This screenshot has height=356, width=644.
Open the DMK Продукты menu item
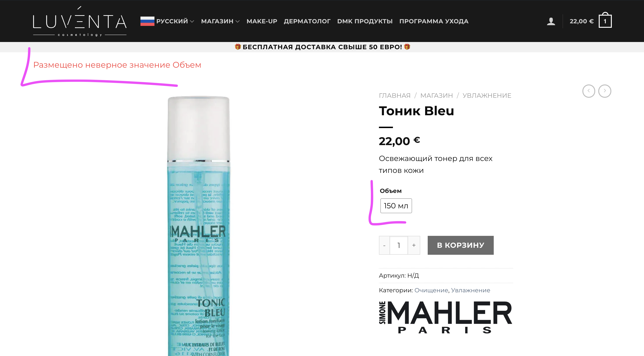365,21
